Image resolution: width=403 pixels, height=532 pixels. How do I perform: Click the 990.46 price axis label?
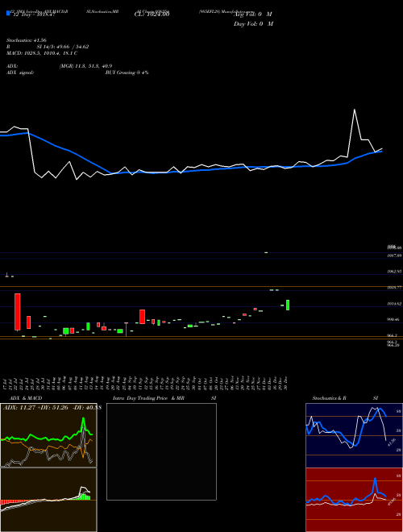pos(394,320)
